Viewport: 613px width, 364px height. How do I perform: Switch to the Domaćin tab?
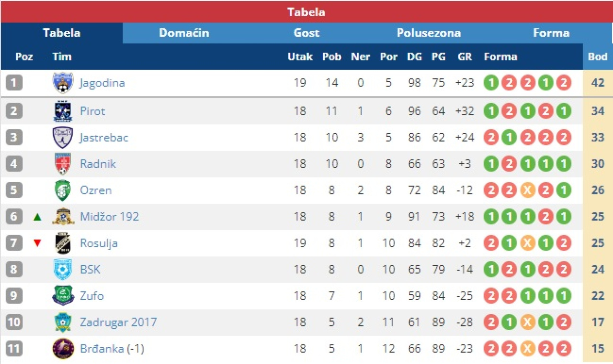click(x=184, y=33)
